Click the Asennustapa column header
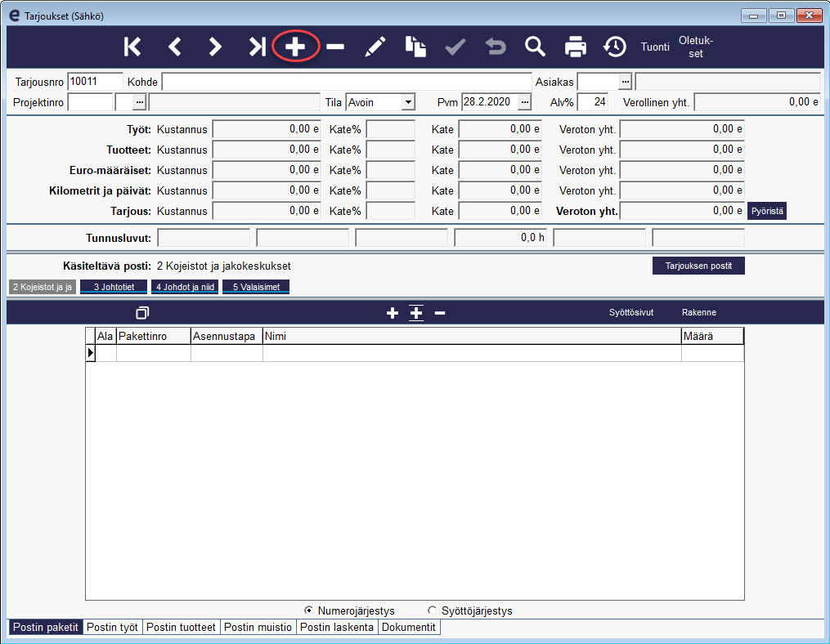The width and height of the screenshot is (830, 644). point(227,336)
